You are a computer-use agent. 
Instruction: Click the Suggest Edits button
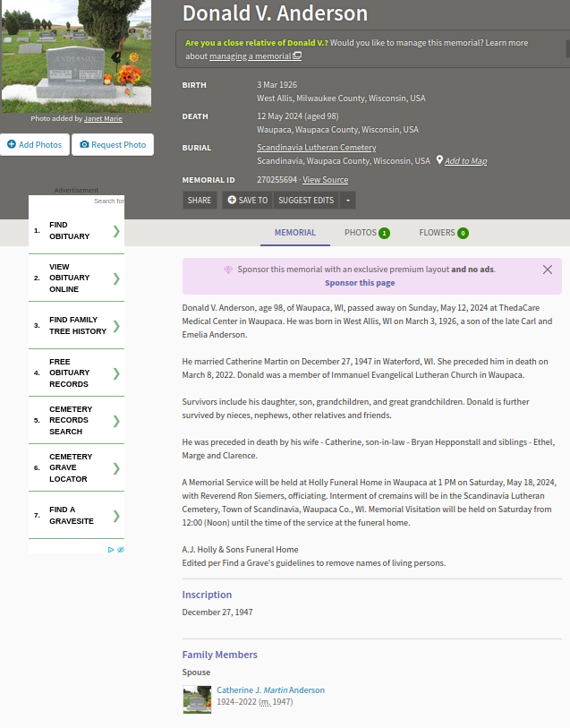306,201
